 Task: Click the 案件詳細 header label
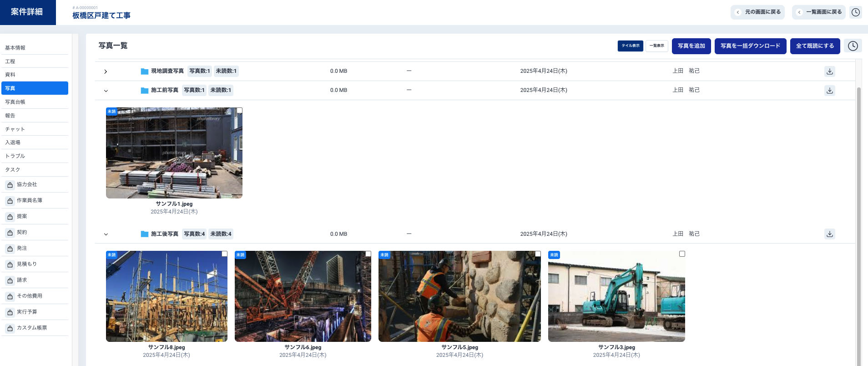[x=27, y=12]
